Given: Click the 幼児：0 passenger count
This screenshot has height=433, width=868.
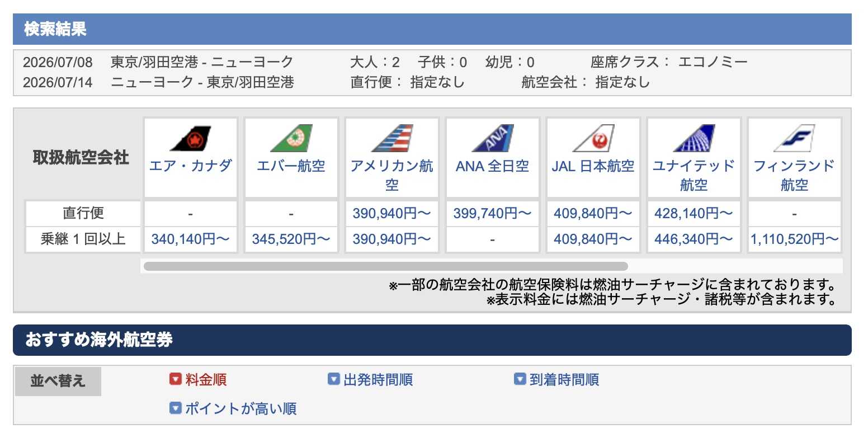Looking at the screenshot, I should pos(510,62).
